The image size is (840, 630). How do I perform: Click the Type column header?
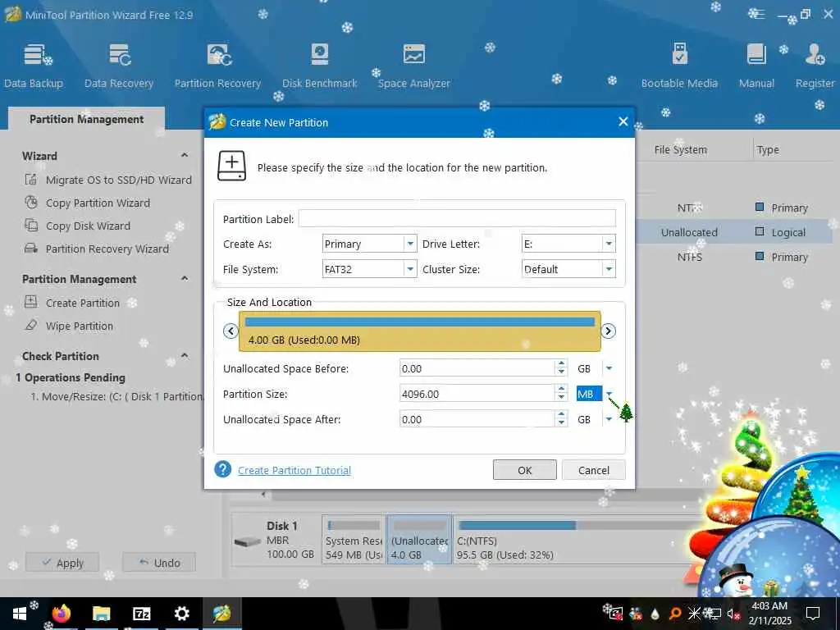768,150
